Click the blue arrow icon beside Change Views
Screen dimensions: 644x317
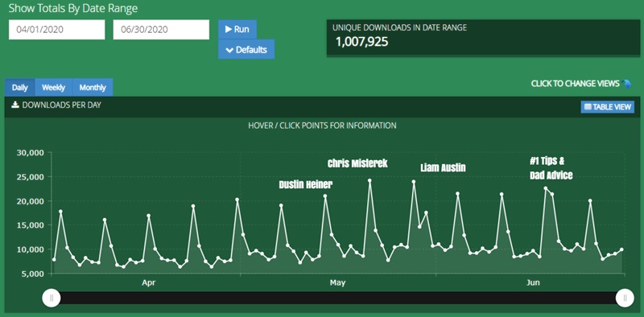click(x=626, y=84)
